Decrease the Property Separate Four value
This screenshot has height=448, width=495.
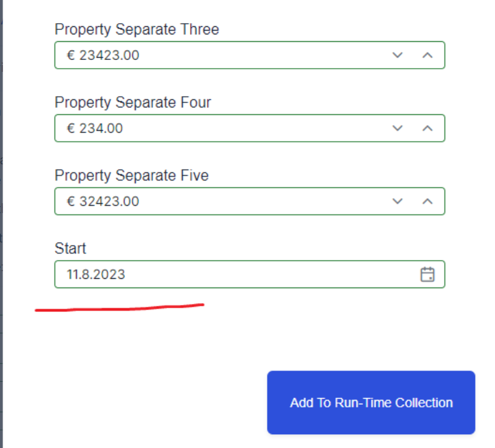(x=397, y=128)
